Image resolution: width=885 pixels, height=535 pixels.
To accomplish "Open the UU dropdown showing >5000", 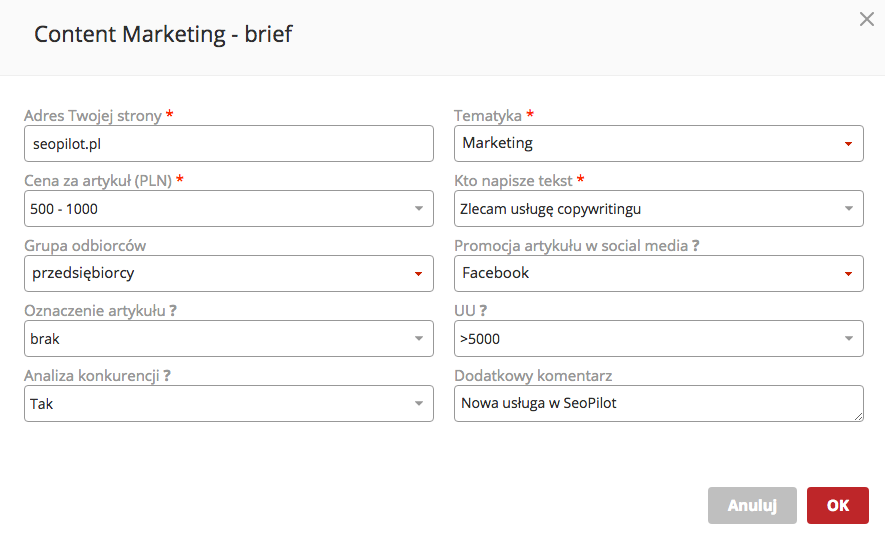I will pos(658,339).
